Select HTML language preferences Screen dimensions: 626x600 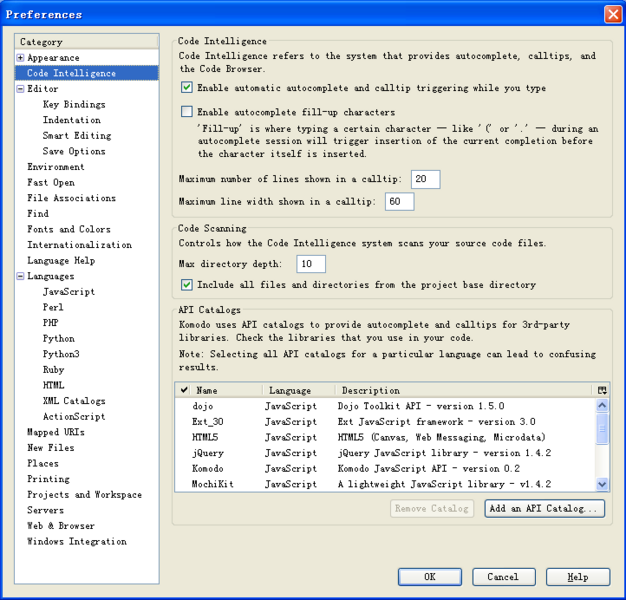(53, 385)
